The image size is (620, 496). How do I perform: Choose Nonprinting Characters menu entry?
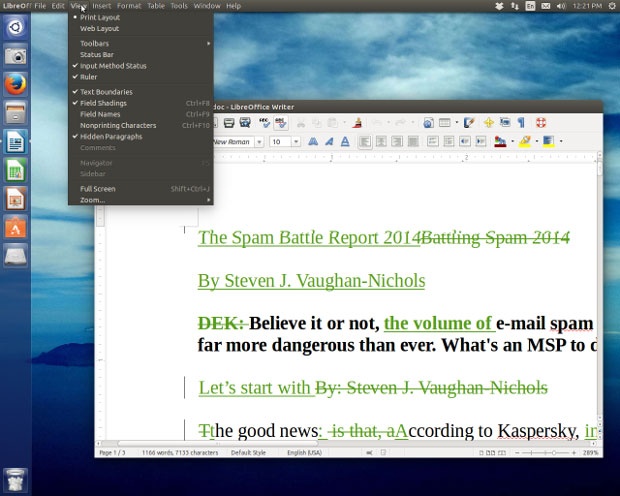(141, 125)
